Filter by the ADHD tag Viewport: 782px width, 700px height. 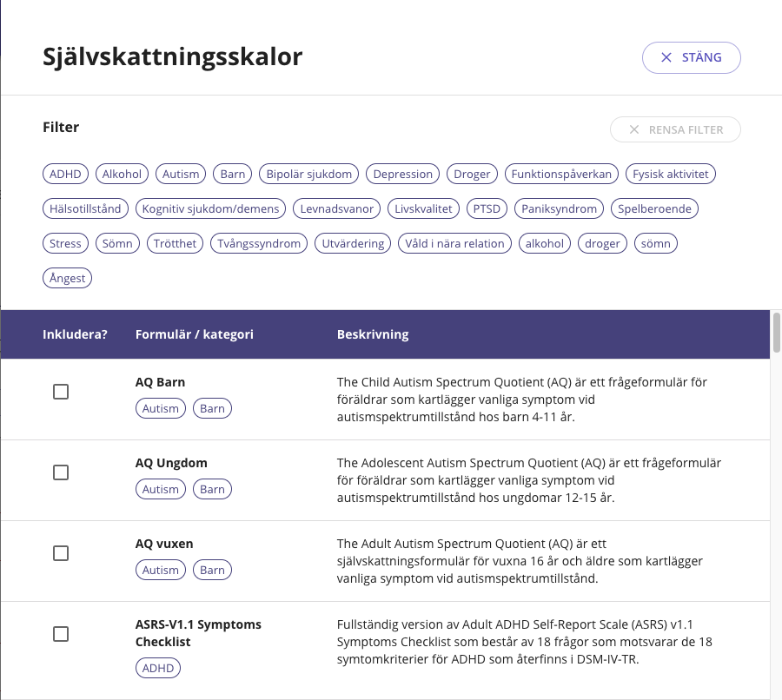65,174
